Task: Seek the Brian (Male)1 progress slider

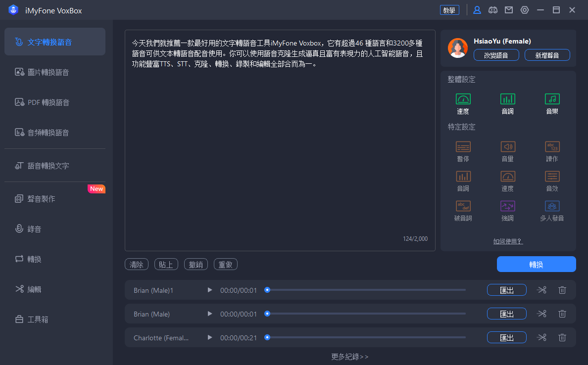Action: 365,290
